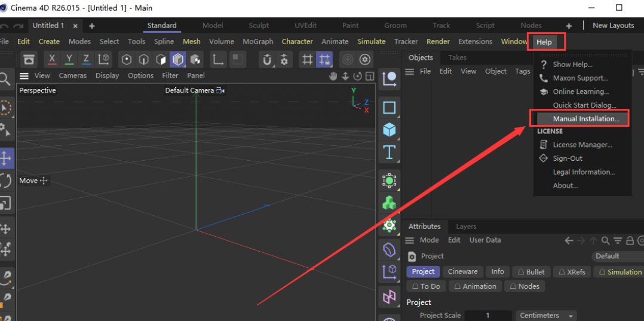Switch to the Sculpt layout tab
This screenshot has width=644, height=321.
coord(259,26)
